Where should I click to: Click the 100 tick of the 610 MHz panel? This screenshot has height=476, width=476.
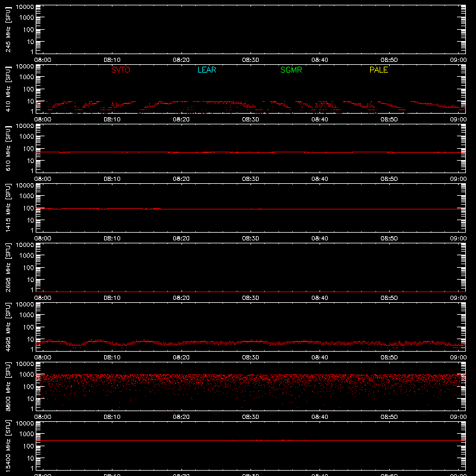pos(29,149)
